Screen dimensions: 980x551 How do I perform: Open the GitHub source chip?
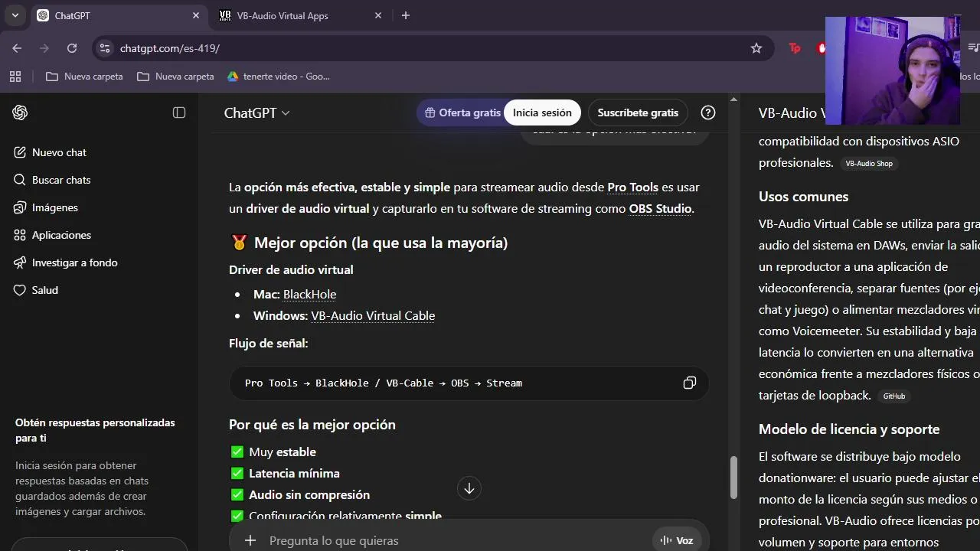[894, 396]
